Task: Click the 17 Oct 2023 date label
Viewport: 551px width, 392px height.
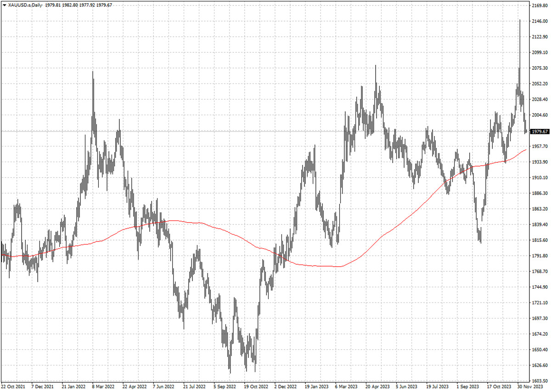Action: (499, 387)
